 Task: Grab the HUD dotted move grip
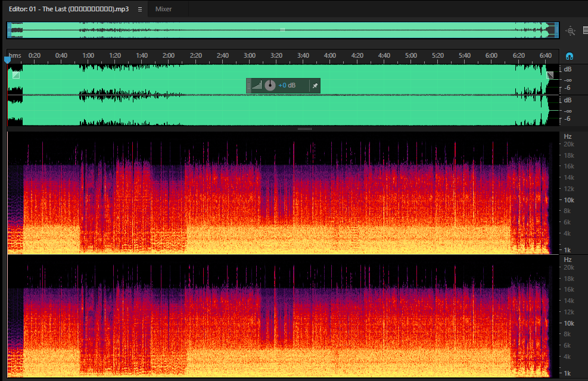248,86
